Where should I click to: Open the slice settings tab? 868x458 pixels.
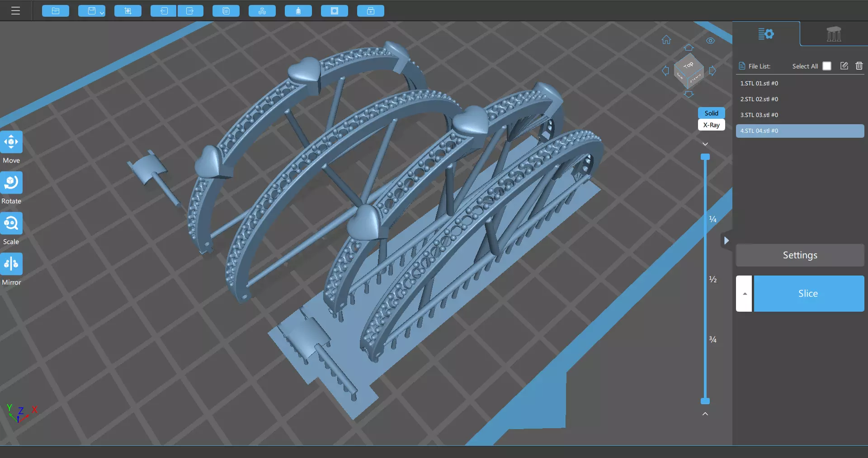(766, 34)
